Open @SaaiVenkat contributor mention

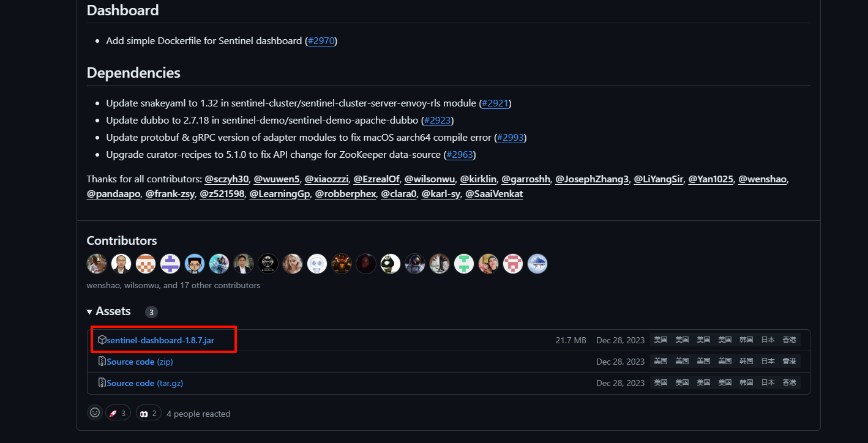(494, 194)
